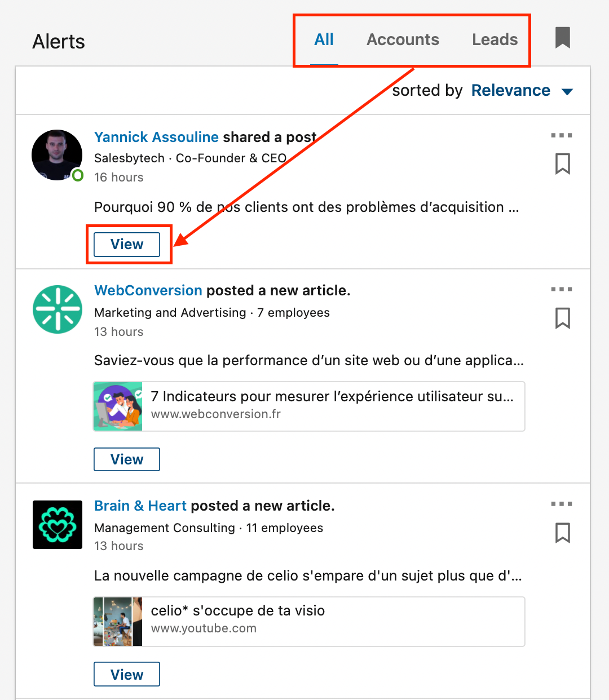Switch to the Leads tab
Image resolution: width=609 pixels, height=700 pixels.
click(495, 39)
